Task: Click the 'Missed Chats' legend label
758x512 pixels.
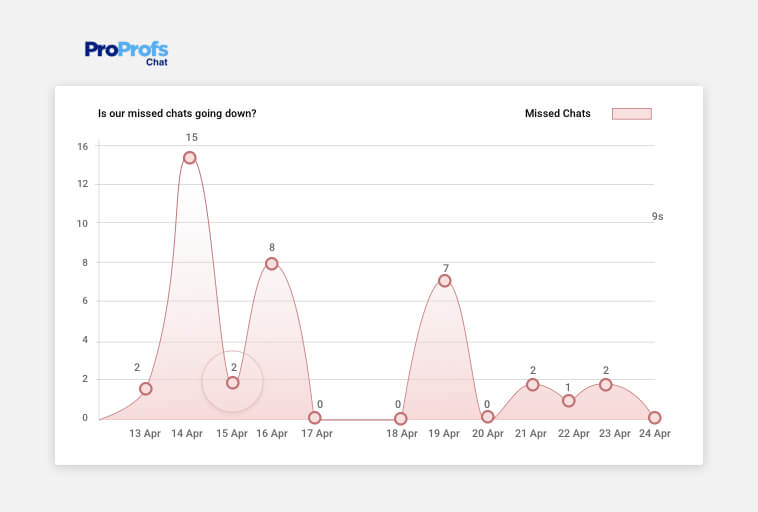Action: tap(558, 114)
